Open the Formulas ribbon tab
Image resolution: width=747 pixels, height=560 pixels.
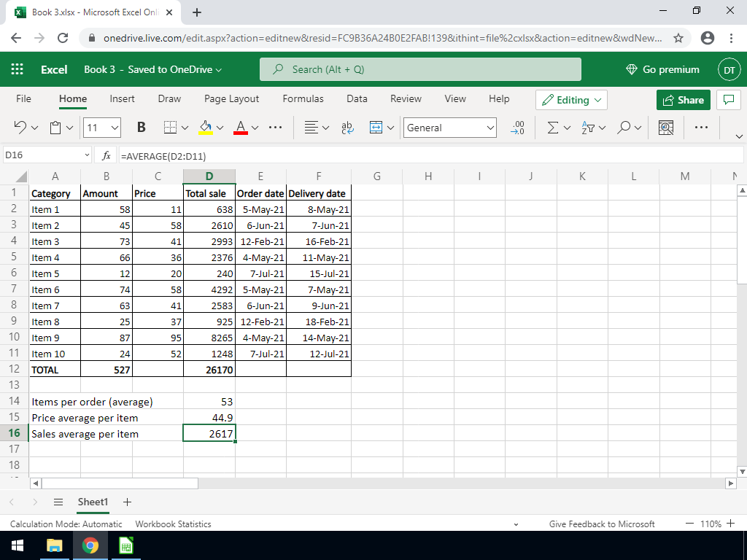coord(303,98)
